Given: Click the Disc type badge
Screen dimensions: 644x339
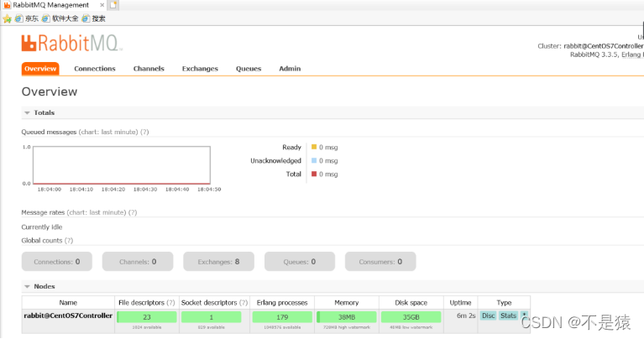Looking at the screenshot, I should (489, 316).
